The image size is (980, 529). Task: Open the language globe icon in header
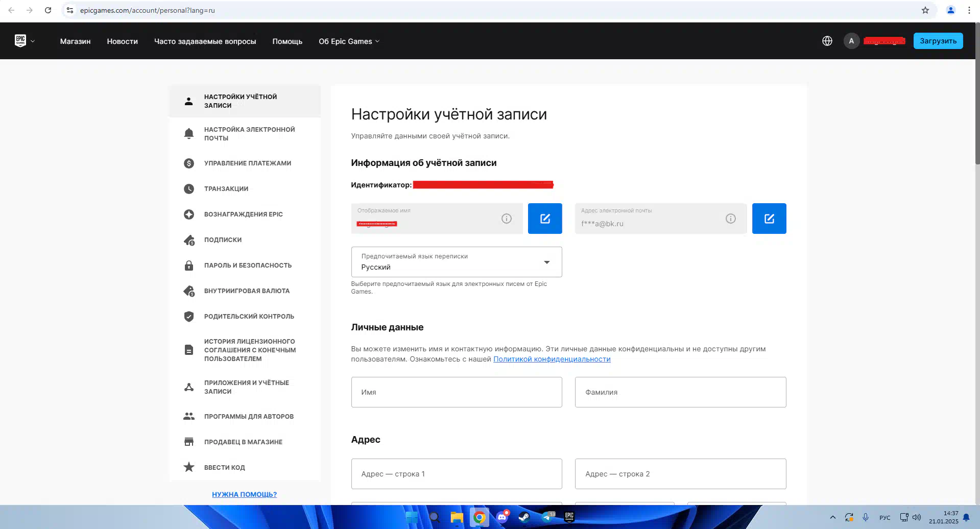827,41
